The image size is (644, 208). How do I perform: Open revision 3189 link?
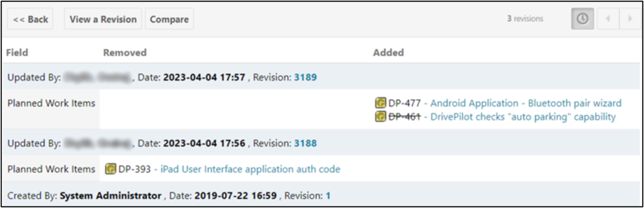(305, 77)
